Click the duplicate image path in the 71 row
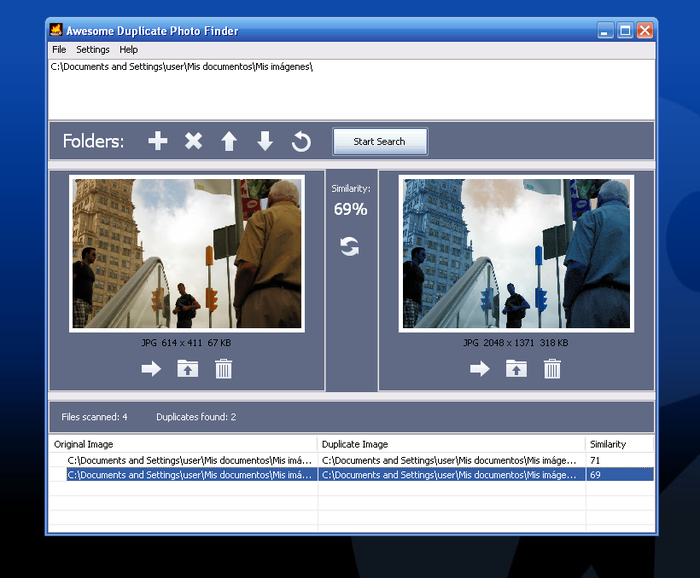 click(449, 460)
